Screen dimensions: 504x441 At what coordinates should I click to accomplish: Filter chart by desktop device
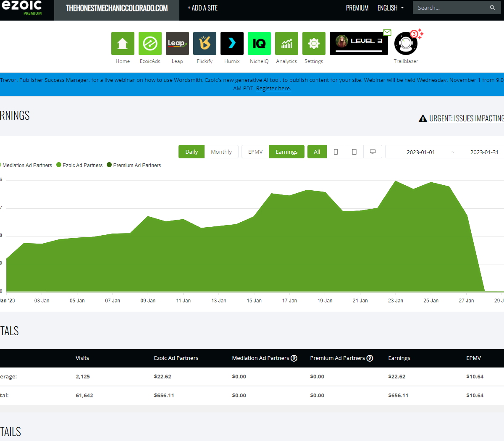373,152
